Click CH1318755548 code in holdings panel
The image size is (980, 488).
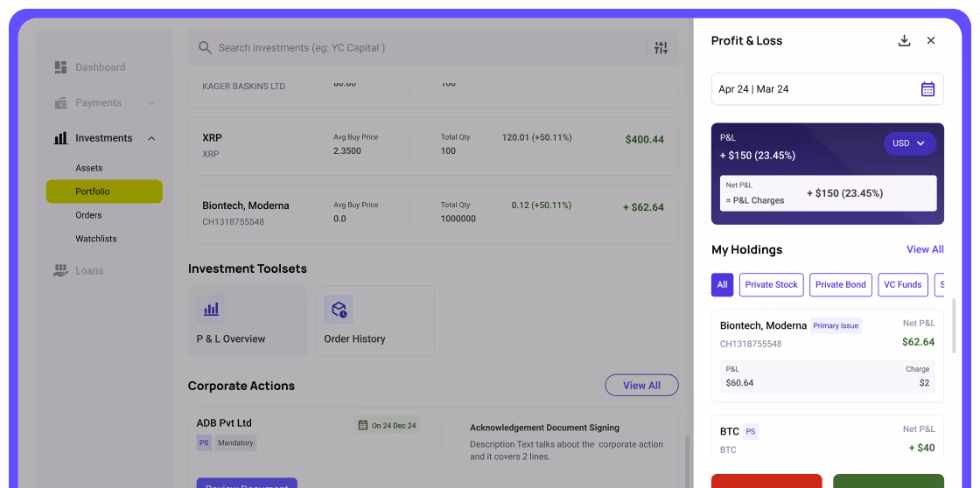(751, 344)
